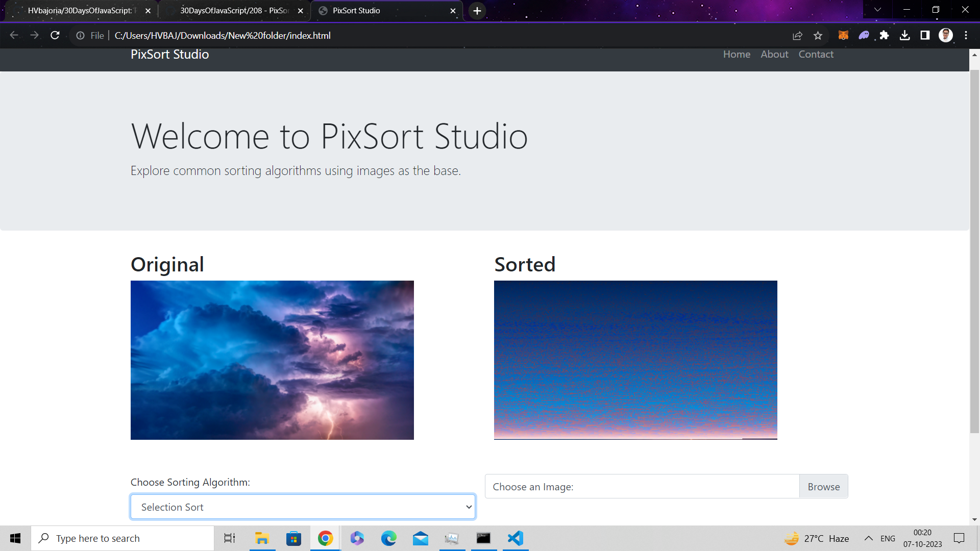Viewport: 980px width, 551px height.
Task: Open Visual Studio Code from taskbar
Action: [516, 538]
